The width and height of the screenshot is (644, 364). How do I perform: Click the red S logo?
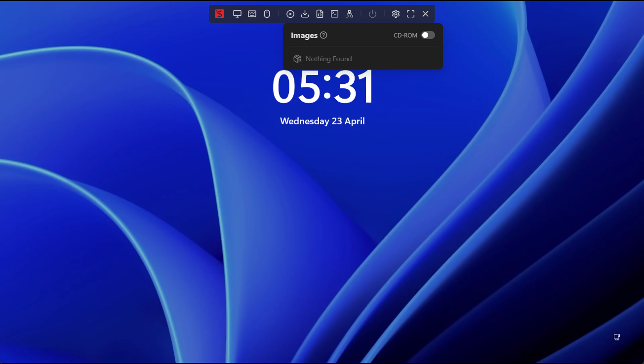219,14
